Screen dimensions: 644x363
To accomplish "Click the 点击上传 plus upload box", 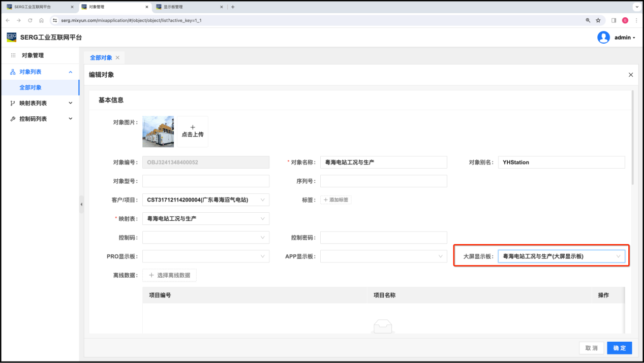I will [x=192, y=131].
